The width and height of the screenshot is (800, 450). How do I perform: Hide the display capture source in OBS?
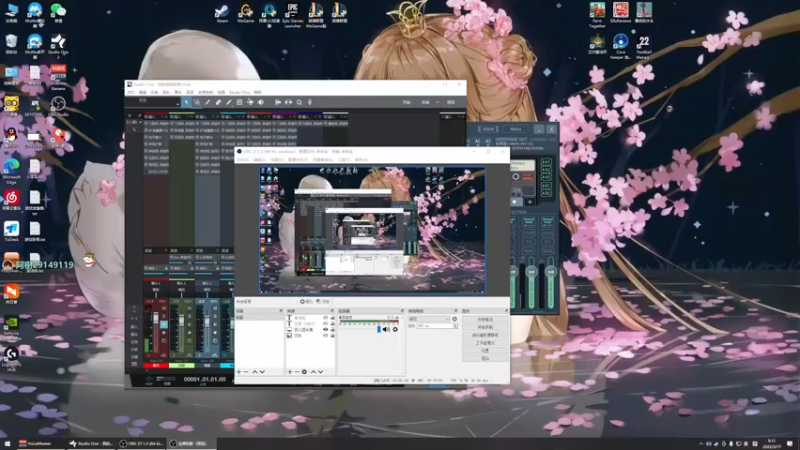326,330
